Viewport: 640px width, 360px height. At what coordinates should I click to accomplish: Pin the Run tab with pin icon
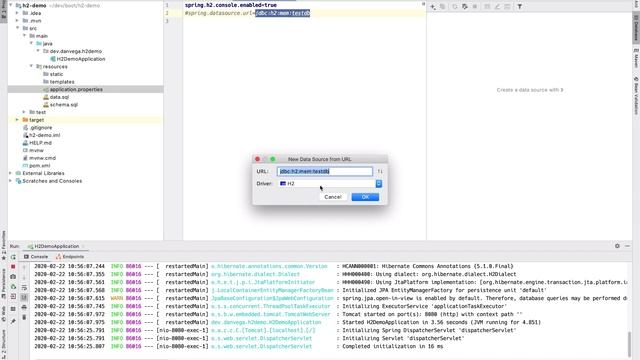tap(13, 321)
